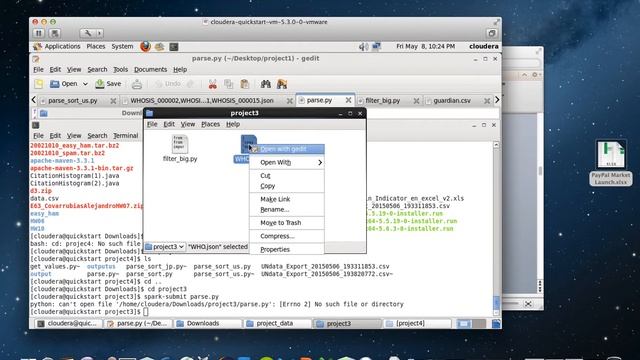Click the Undo button in gedit

point(169,84)
